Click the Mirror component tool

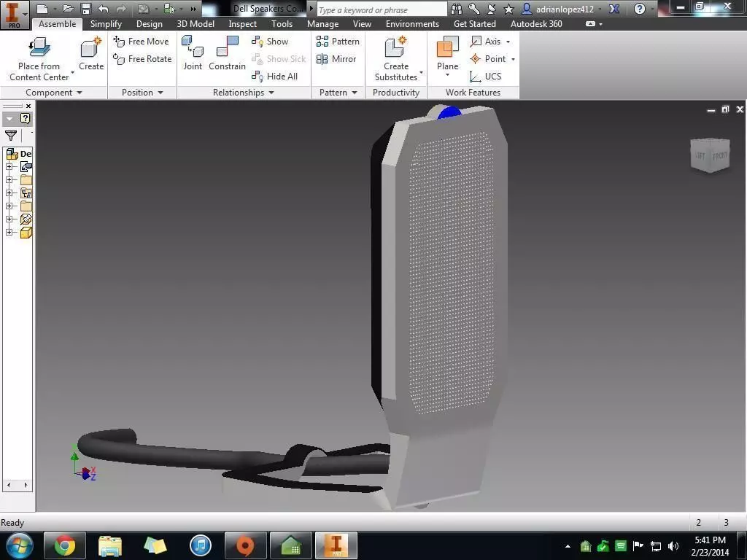pos(336,59)
